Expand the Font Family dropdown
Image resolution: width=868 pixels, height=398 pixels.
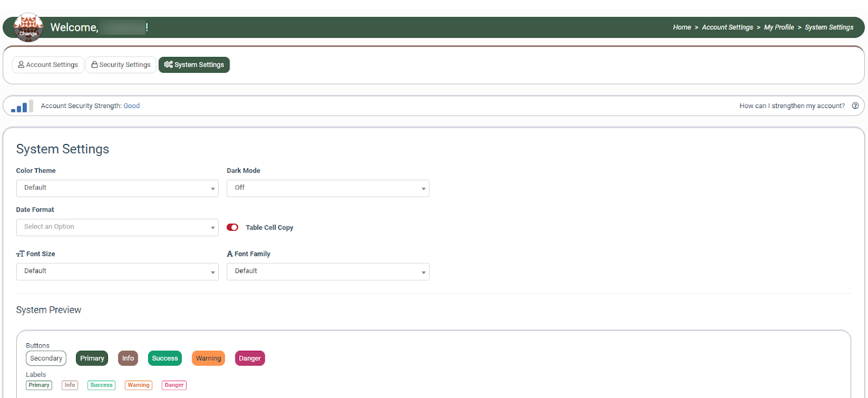[328, 271]
